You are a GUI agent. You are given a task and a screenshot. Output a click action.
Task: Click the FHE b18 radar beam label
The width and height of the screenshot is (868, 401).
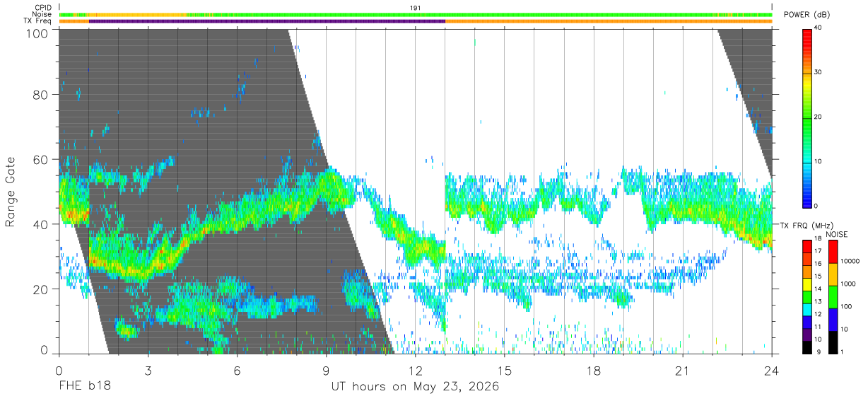coord(84,387)
